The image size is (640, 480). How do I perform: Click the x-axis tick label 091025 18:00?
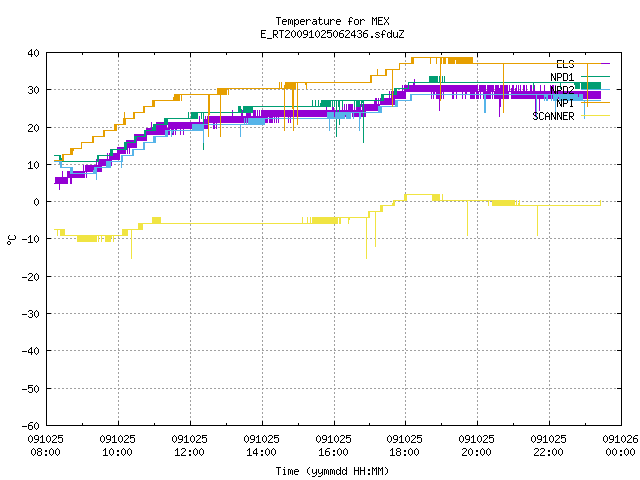(404, 446)
